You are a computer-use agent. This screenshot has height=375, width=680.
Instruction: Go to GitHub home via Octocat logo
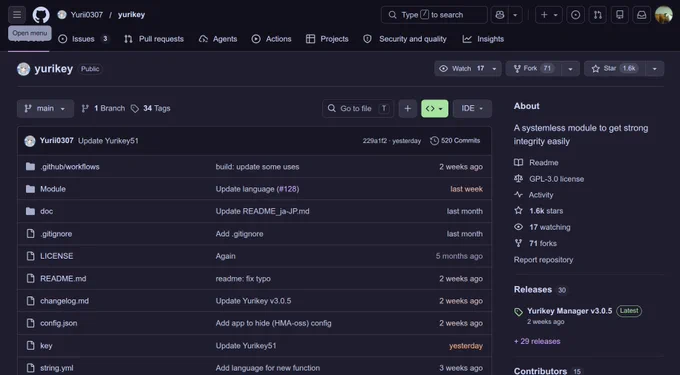(x=41, y=15)
